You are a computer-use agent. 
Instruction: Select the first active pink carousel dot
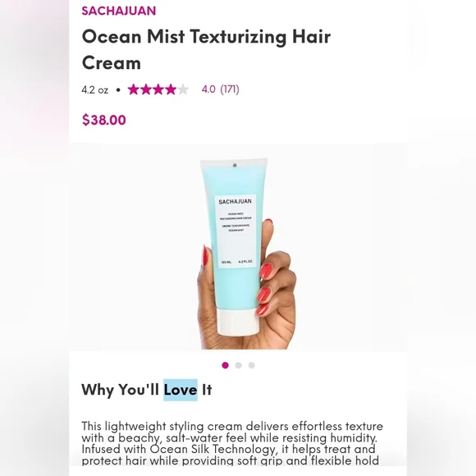225,365
